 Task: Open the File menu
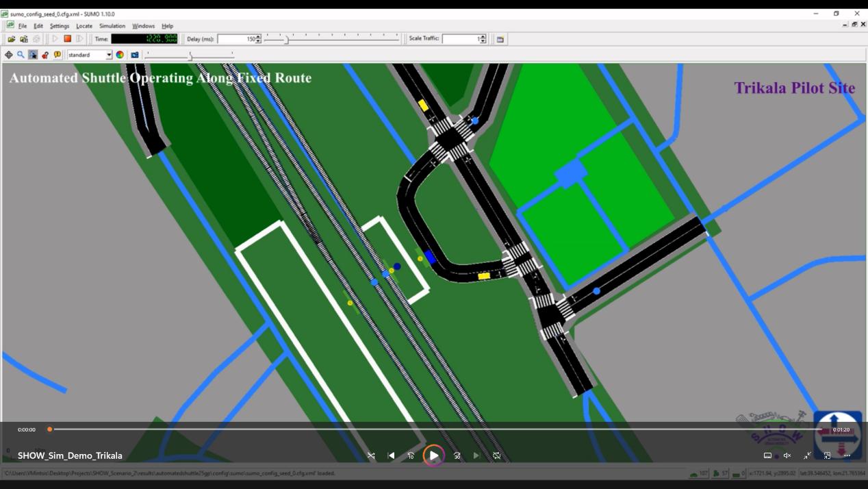(x=23, y=26)
